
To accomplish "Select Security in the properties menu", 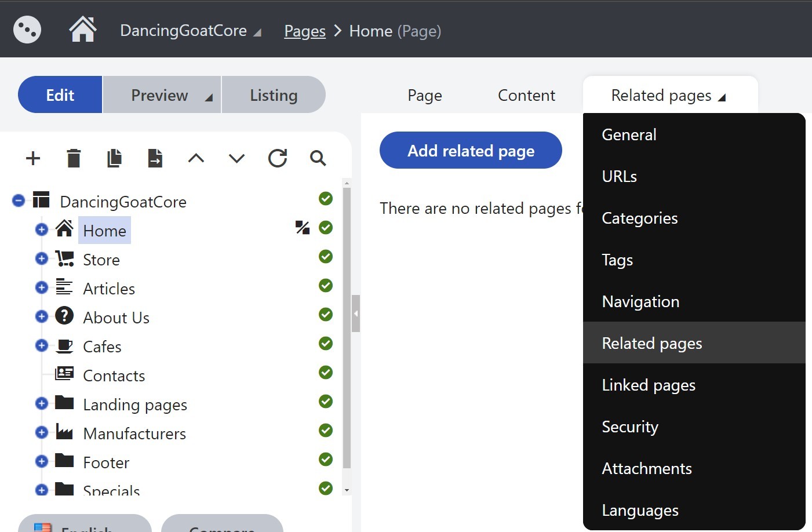I will point(694,427).
